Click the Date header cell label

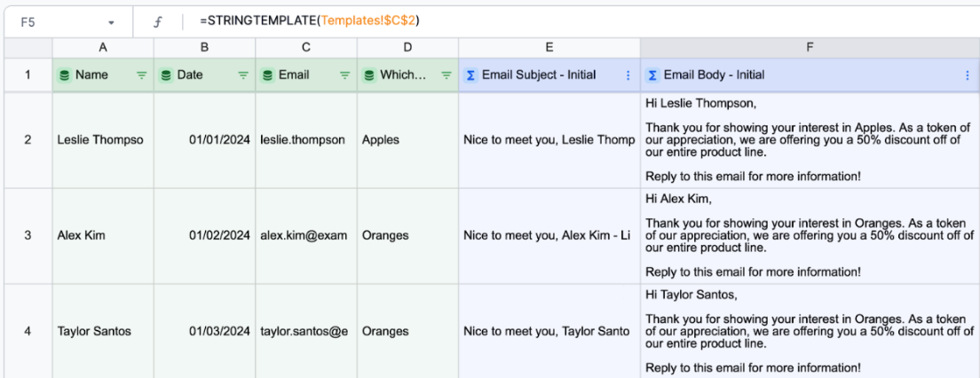click(190, 75)
